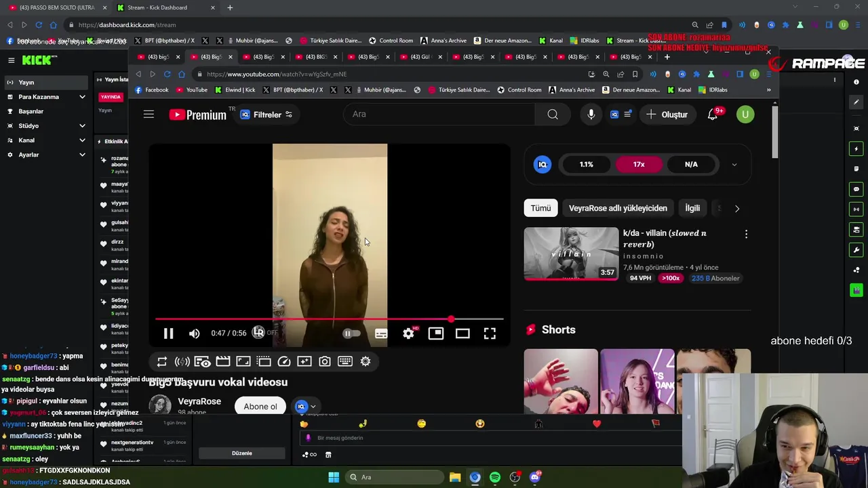Screen dimensions: 868x488
Task: Mute the video with the speaker icon
Action: coord(195,333)
